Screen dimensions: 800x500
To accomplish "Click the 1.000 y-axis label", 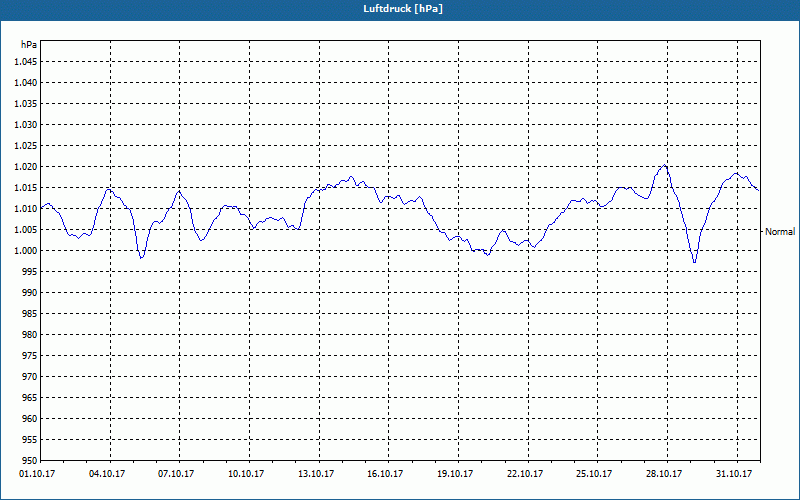I will click(x=26, y=251).
